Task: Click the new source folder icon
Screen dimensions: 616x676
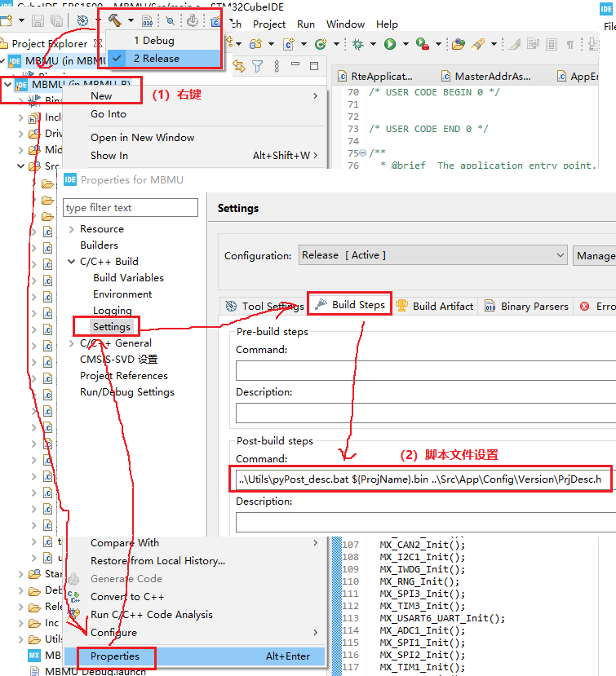Action: [255, 44]
